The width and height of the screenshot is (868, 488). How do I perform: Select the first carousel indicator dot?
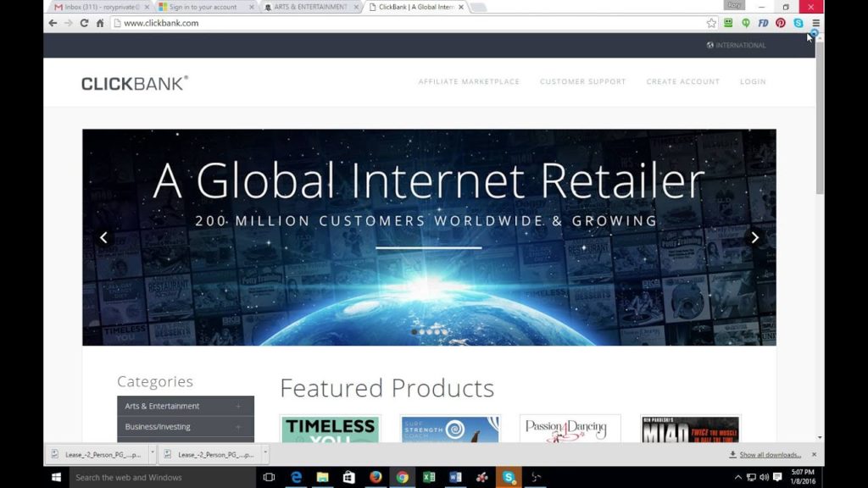(x=414, y=332)
